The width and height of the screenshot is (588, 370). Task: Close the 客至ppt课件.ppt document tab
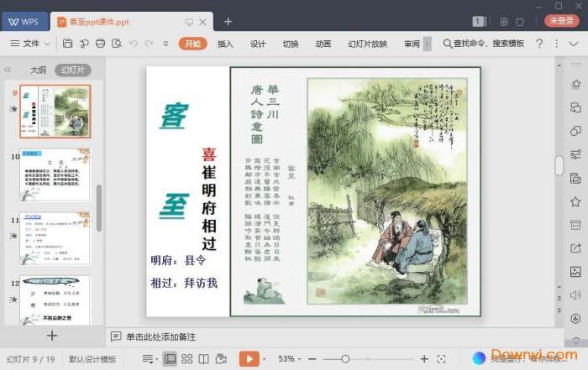202,22
